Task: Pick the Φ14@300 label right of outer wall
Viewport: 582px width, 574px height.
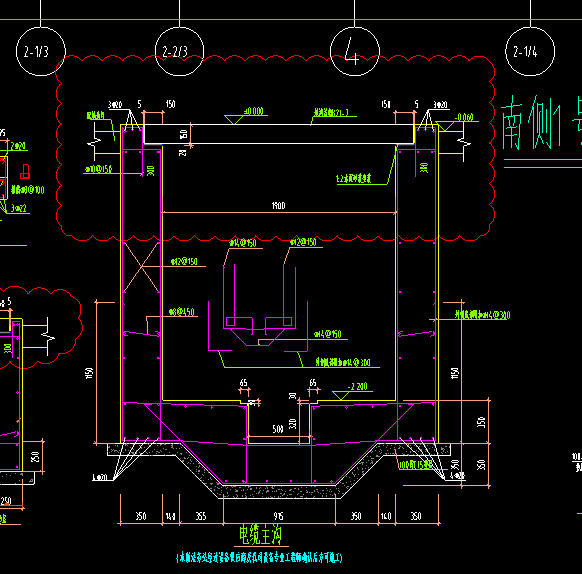Action: coord(483,315)
